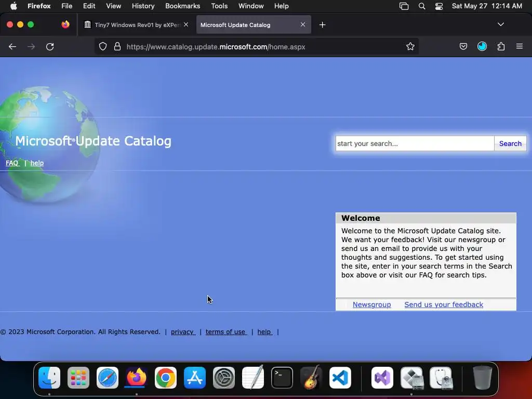
Task: Open the Help menu in menu bar
Action: (281, 6)
